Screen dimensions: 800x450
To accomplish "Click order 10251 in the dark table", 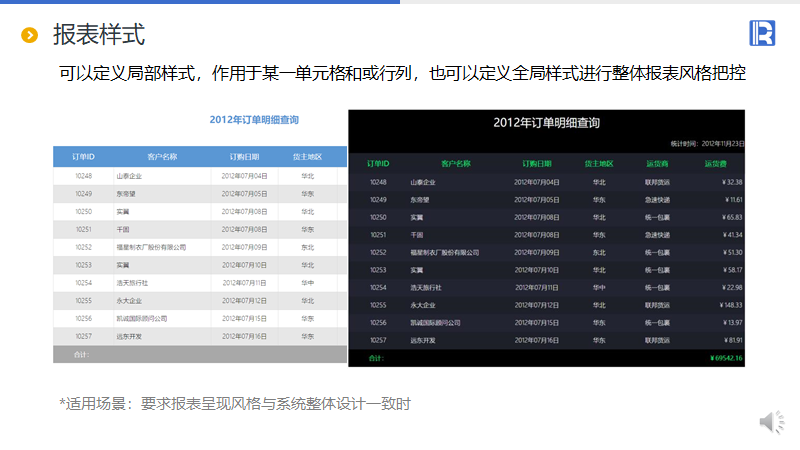I will pyautogui.click(x=378, y=235).
